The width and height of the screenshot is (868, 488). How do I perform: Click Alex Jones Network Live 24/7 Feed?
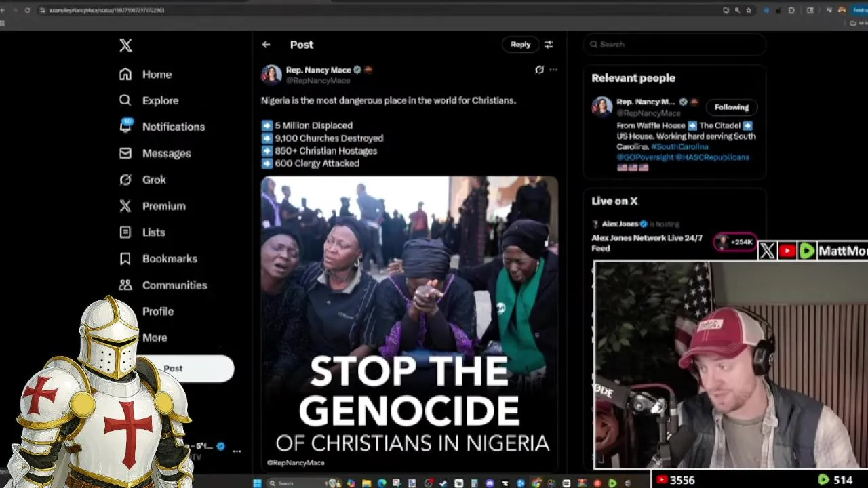click(x=647, y=243)
